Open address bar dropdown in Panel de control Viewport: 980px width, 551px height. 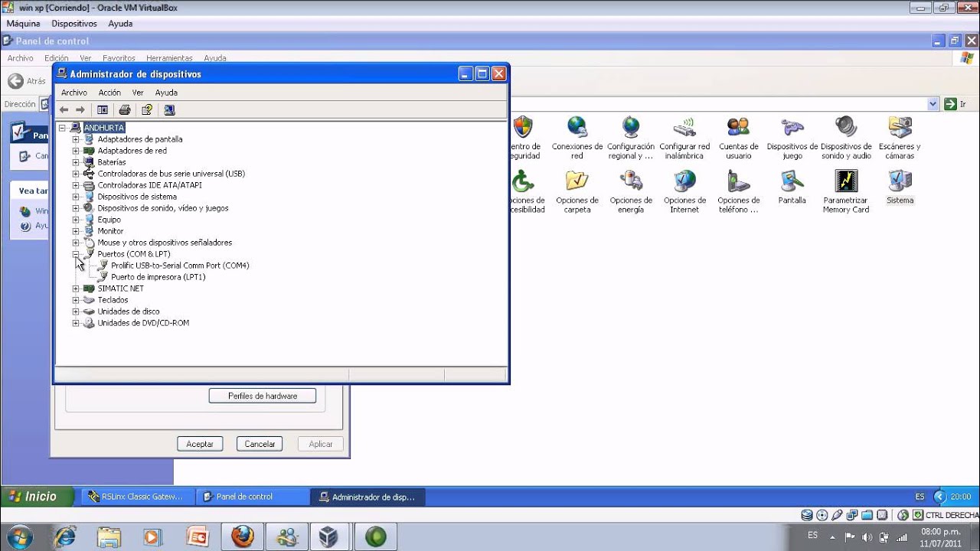933,104
